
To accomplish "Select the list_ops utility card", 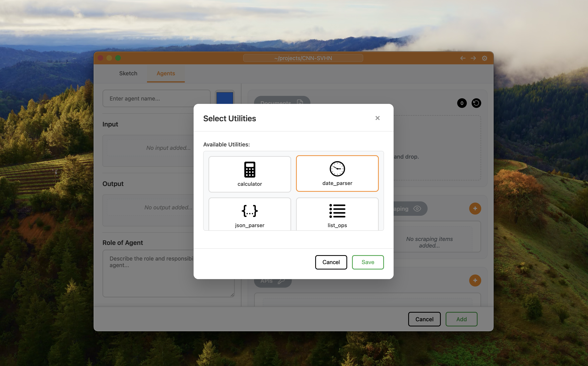I will tap(337, 214).
